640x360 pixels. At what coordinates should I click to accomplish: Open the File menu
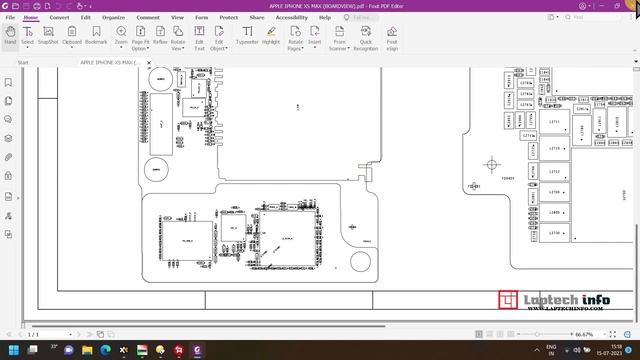pos(10,18)
